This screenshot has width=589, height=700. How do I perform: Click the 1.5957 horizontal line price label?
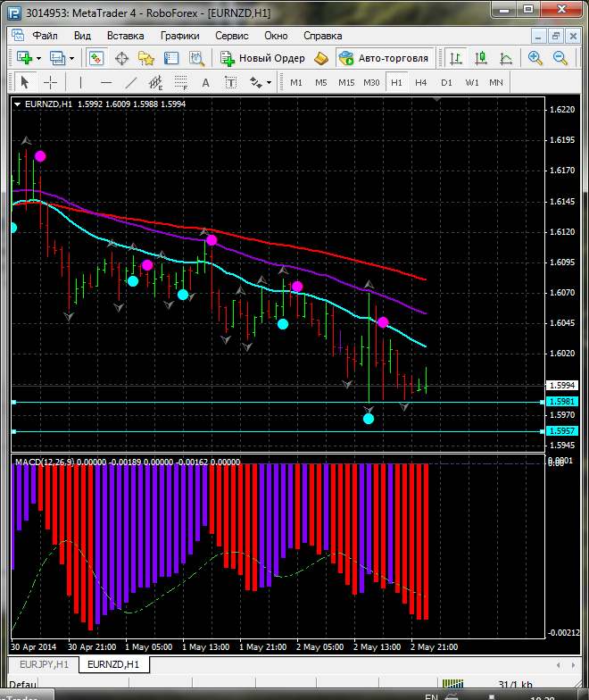coord(562,430)
